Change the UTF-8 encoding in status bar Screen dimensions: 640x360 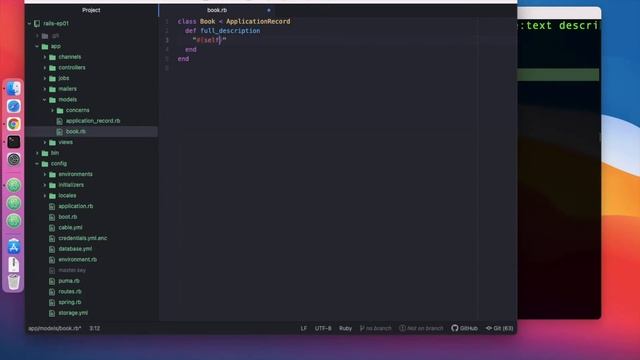pos(323,328)
